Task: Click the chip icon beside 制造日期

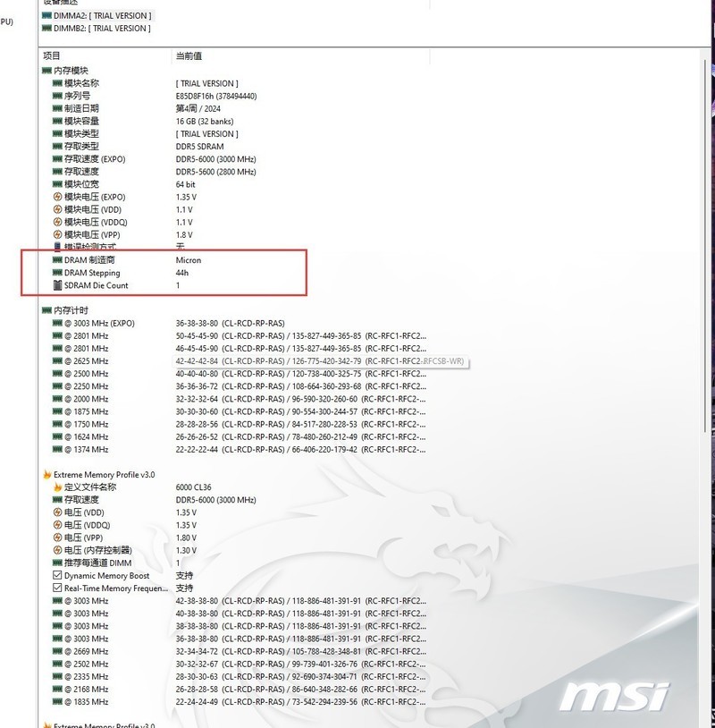Action: 57,108
